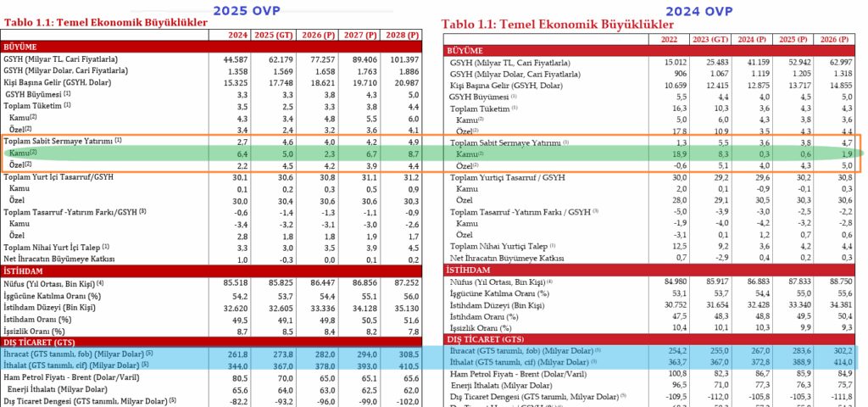
Task: Click population value "87.252"
Action: (408, 284)
